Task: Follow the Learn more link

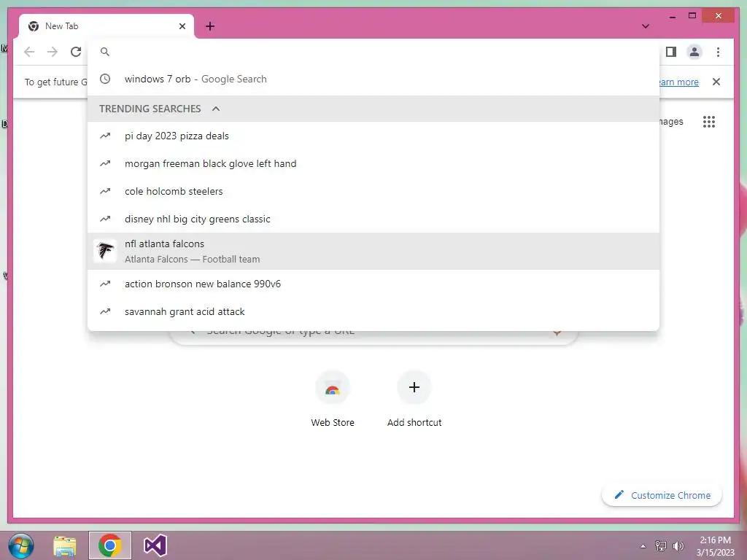Action: [679, 82]
